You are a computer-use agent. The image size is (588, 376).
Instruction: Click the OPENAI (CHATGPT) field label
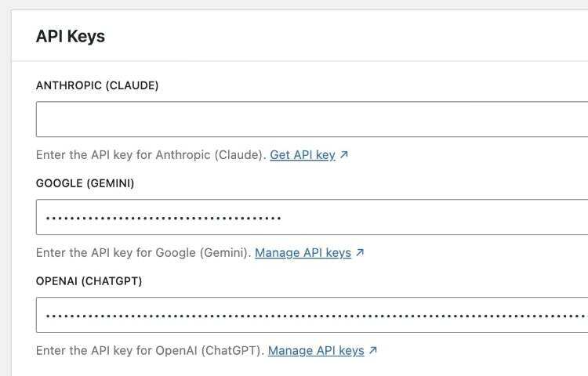[89, 281]
